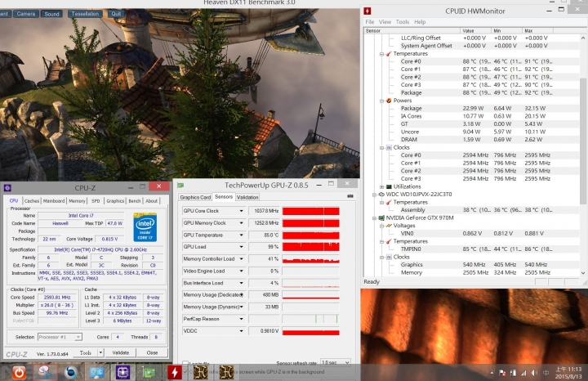Click the WDC hard drive icon in HWMonitor
Screen dimensions: 588x381
click(x=381, y=195)
